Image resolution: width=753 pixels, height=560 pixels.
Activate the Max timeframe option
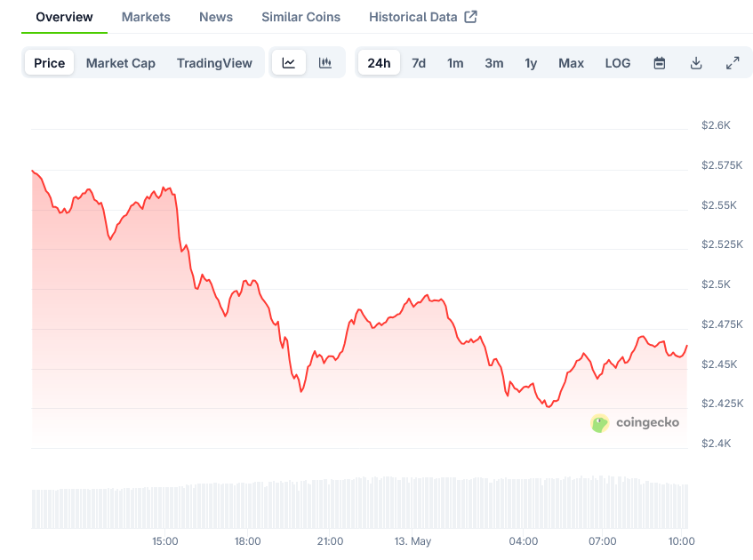[x=571, y=62]
